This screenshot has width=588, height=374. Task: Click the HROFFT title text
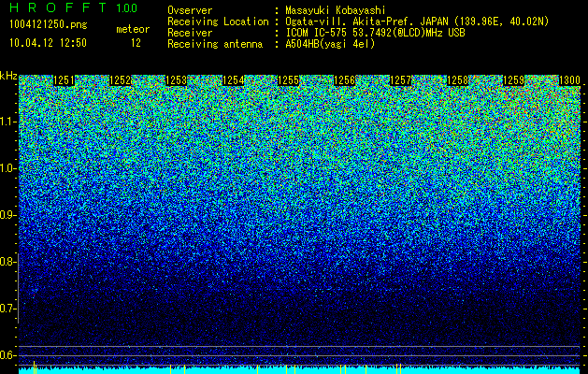click(x=58, y=7)
